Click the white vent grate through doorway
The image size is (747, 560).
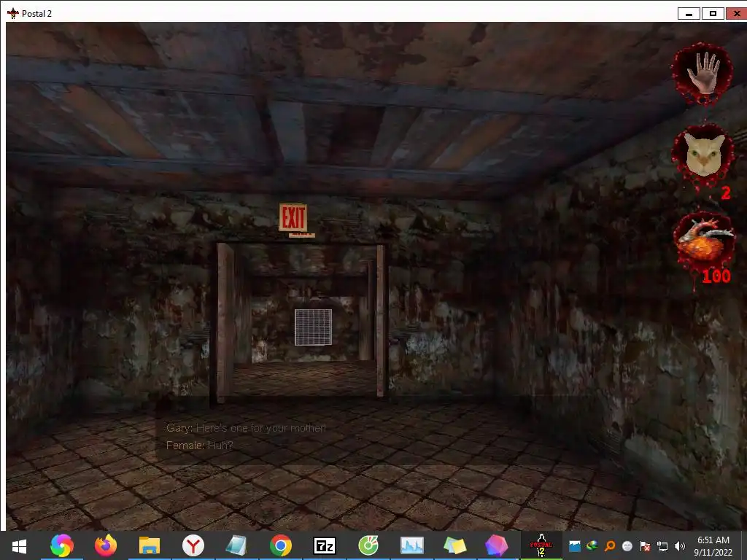pyautogui.click(x=313, y=327)
